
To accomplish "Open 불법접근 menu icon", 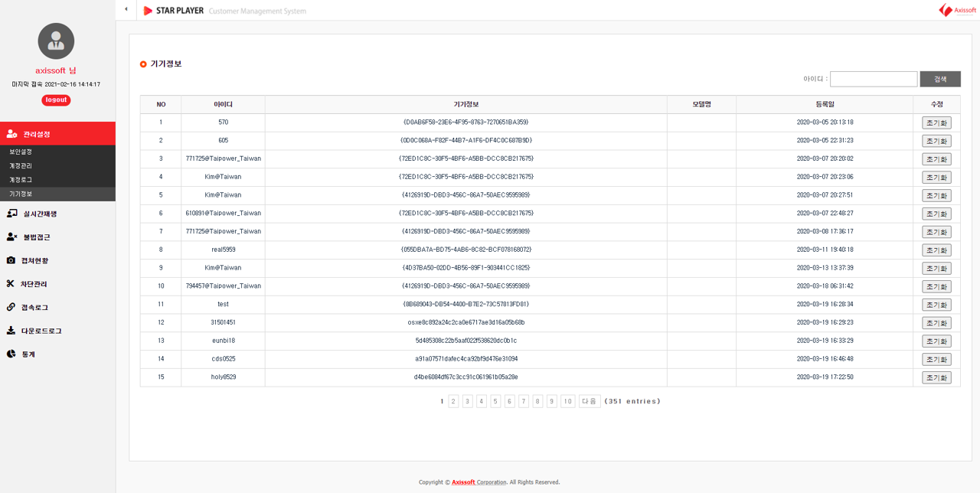I will click(11, 237).
